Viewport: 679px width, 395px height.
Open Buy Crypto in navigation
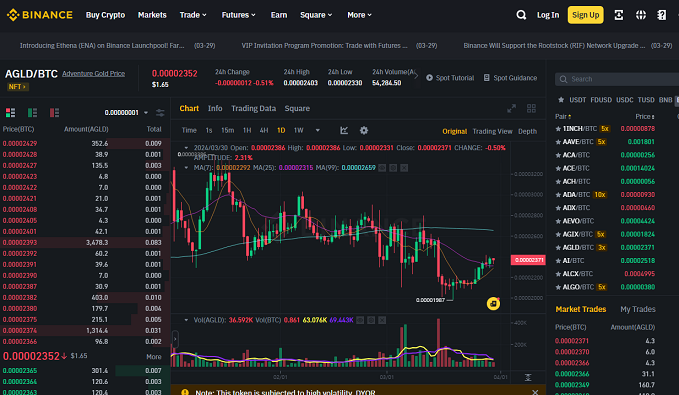(105, 15)
